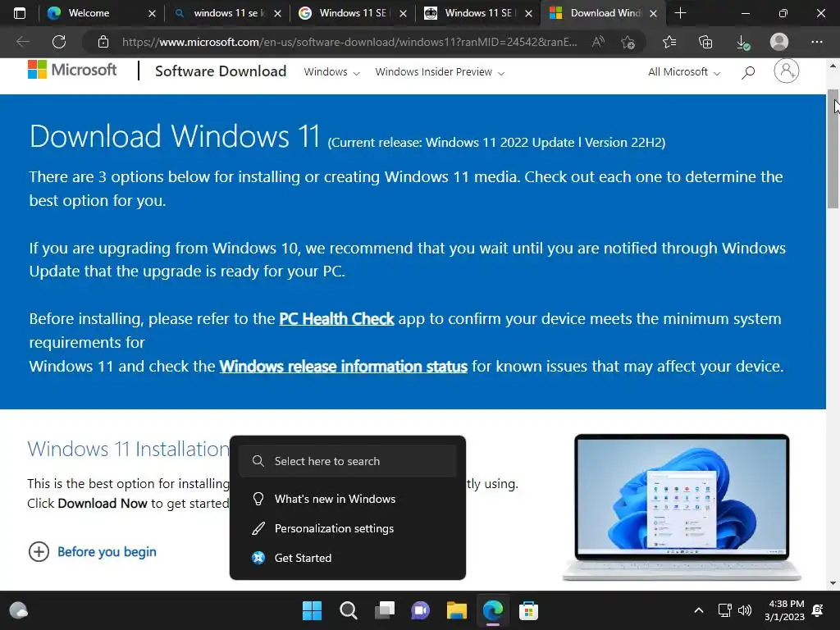
Task: Open Windows release information status link
Action: click(x=344, y=367)
